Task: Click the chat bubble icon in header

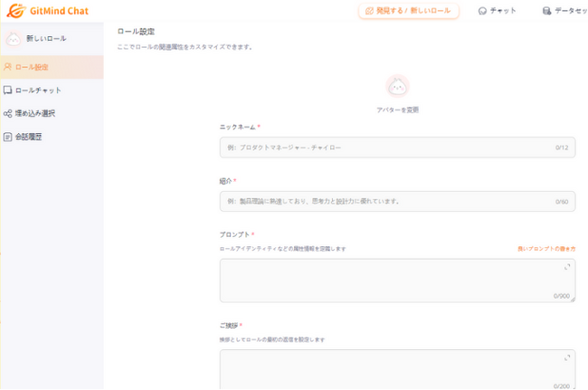Action: coord(483,11)
